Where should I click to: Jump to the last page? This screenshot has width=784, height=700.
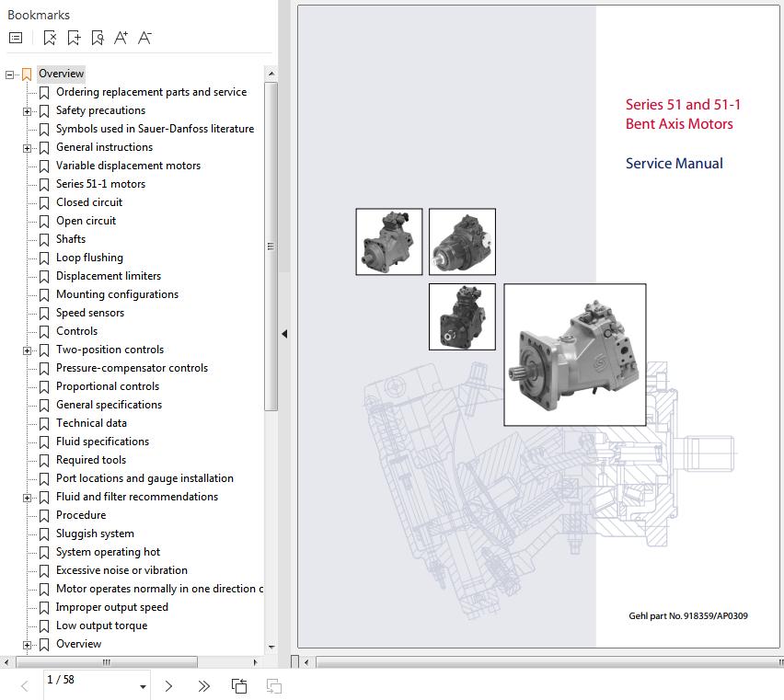click(203, 685)
